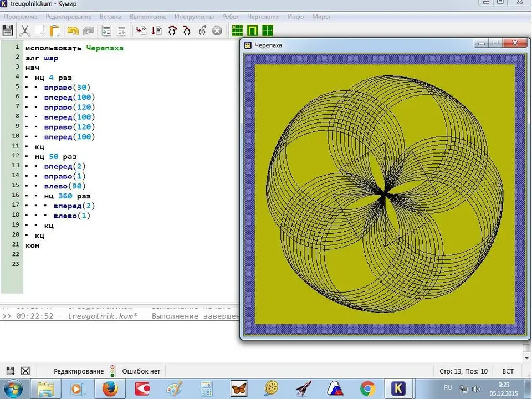This screenshot has width=532, height=399.
Task: Click the volume speaker tray icon
Action: click(x=477, y=389)
